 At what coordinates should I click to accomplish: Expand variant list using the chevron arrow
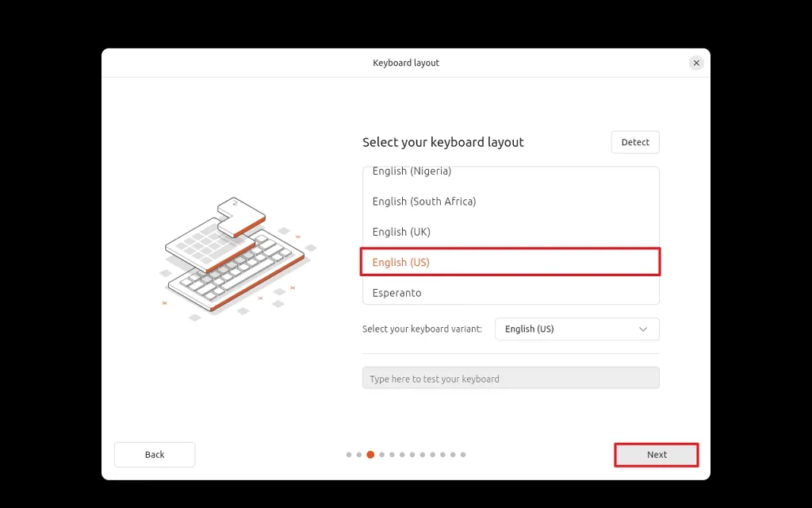click(x=643, y=329)
